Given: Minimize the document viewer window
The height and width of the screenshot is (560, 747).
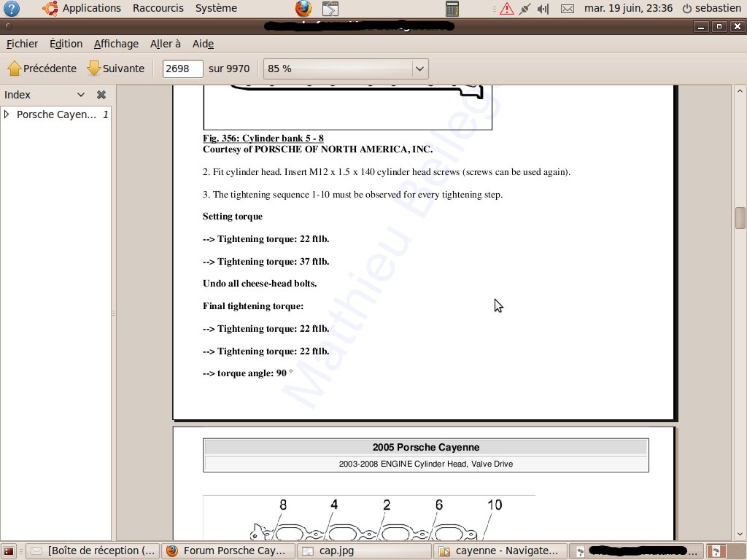Looking at the screenshot, I should 701,27.
